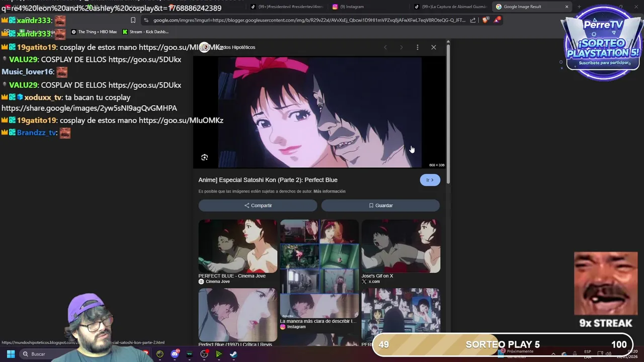Click the bookmark icon left of address bar

(x=133, y=20)
